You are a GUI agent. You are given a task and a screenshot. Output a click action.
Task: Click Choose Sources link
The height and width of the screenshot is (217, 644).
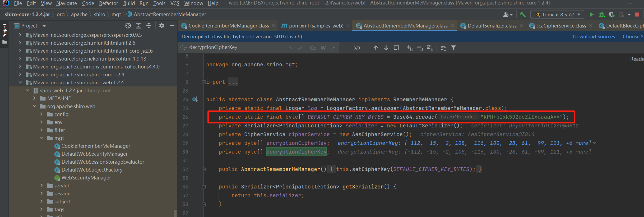(x=633, y=36)
